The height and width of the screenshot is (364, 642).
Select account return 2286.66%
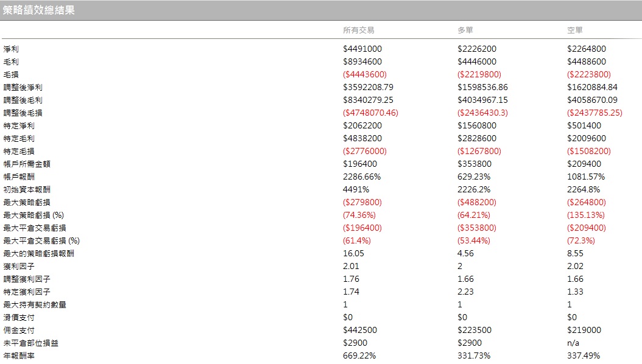(362, 177)
